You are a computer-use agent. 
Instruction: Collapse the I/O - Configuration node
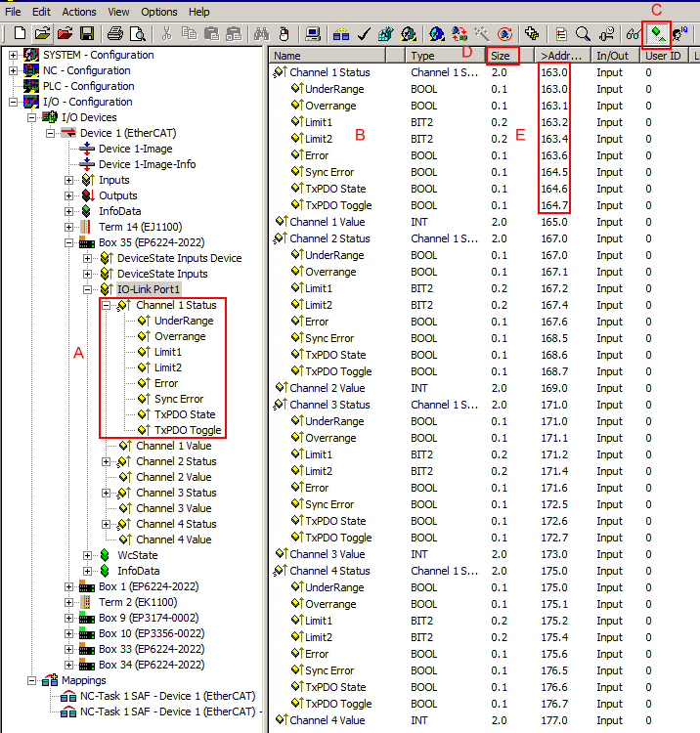click(13, 102)
